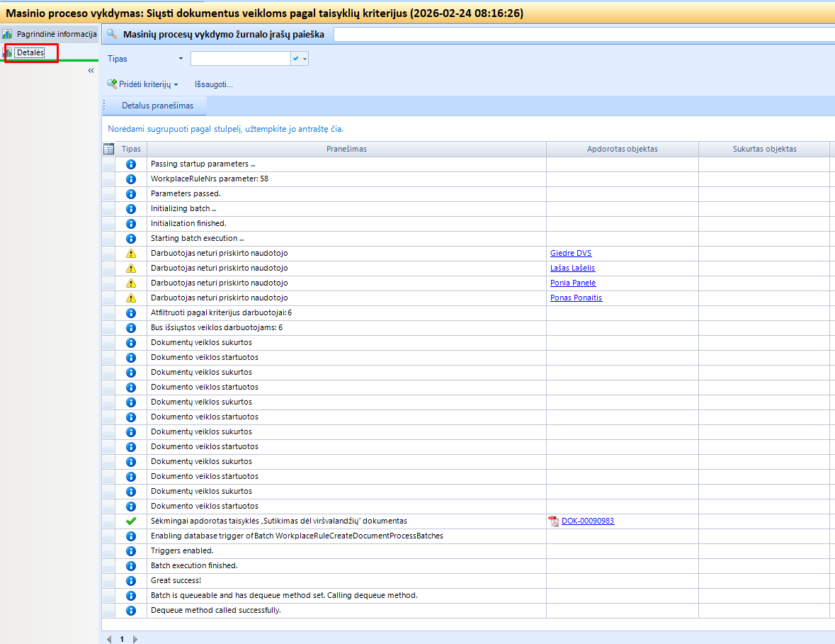Click warning icon in Giedre DVS row
Image resolution: width=835 pixels, height=644 pixels.
[x=130, y=254]
